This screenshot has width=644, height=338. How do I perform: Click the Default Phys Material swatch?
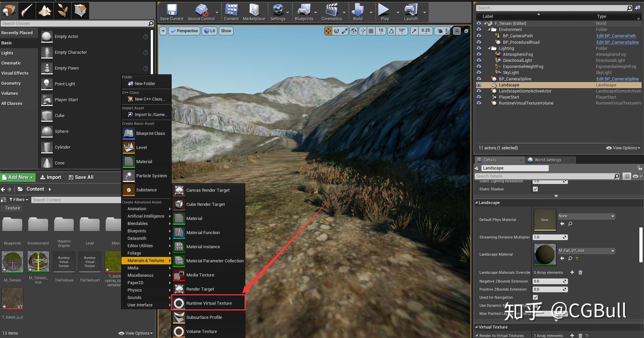click(545, 220)
